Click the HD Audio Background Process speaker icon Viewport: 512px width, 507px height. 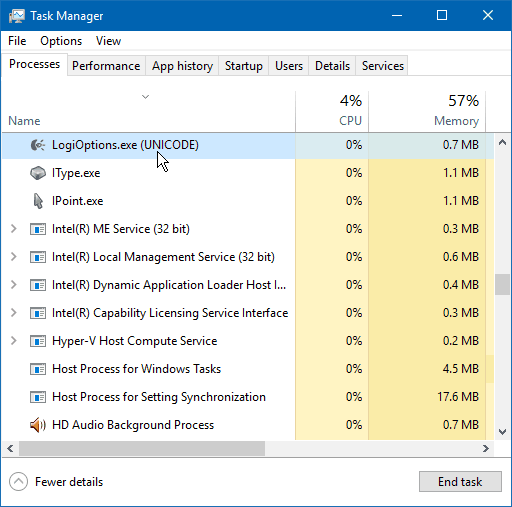pyautogui.click(x=38, y=425)
